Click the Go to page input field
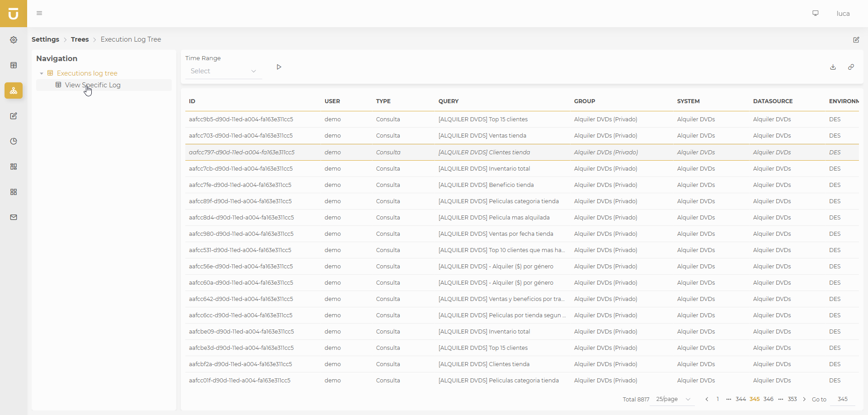 coord(842,399)
